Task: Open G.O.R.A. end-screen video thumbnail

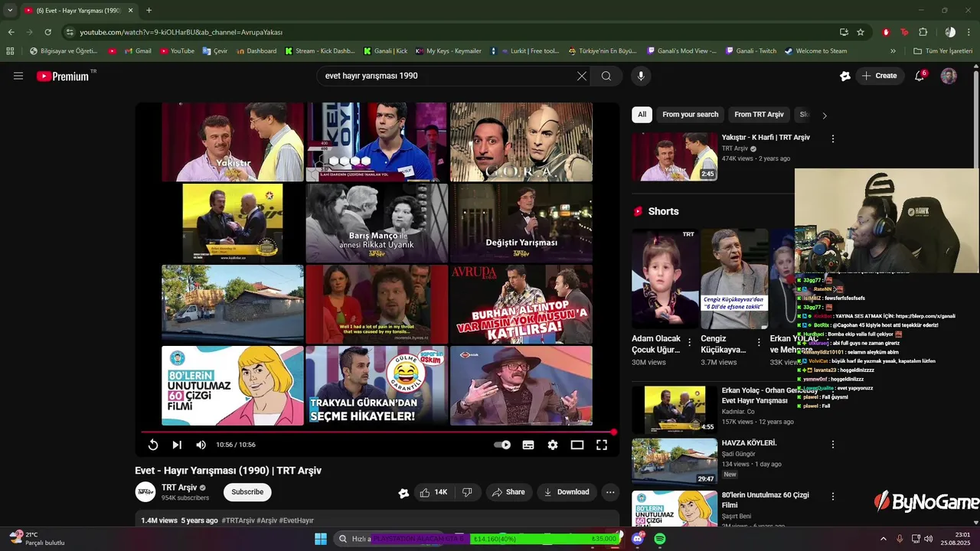Action: pos(521,142)
